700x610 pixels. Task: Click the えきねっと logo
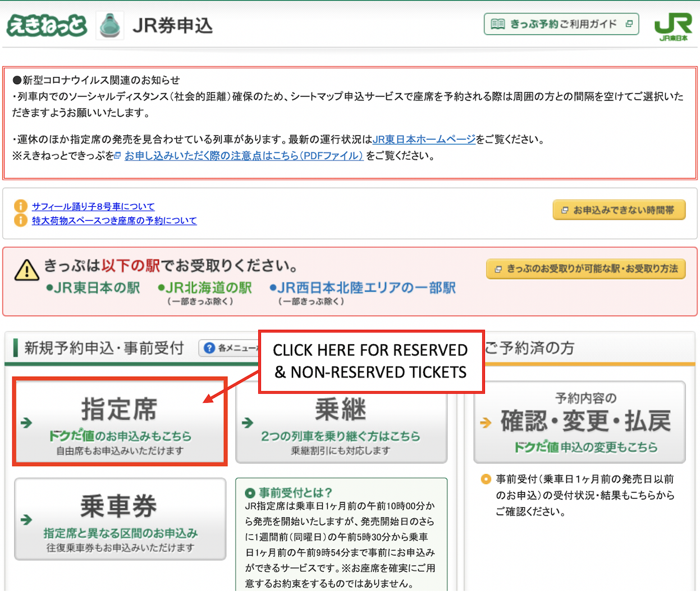tap(47, 26)
